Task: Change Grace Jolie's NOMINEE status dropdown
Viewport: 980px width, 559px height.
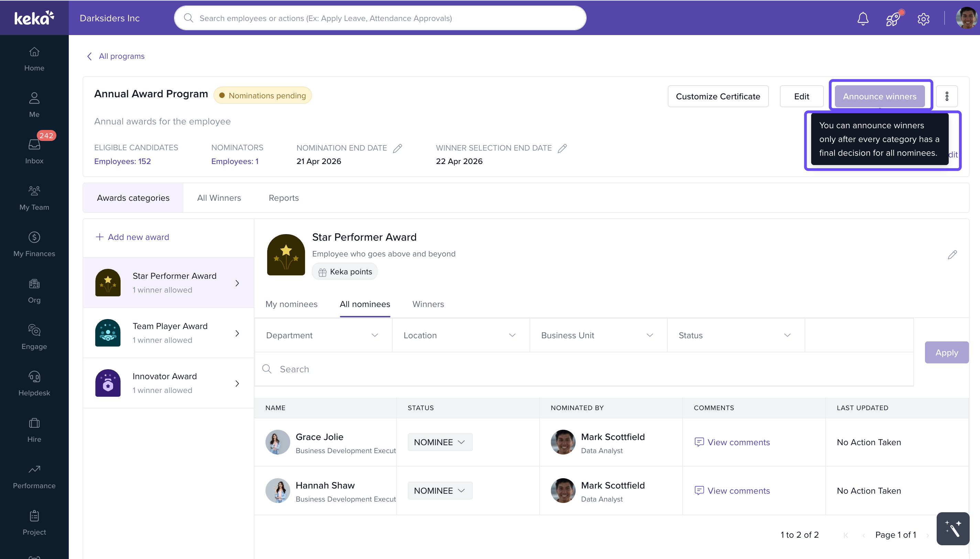Action: point(439,442)
